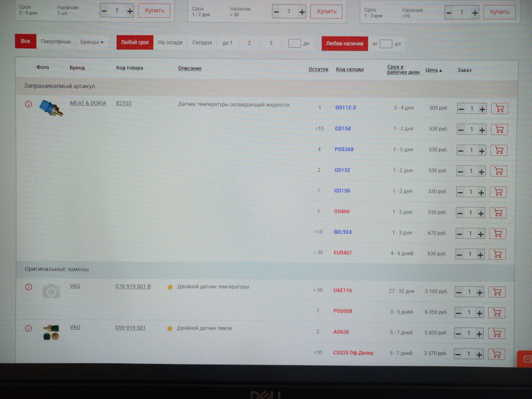Select the Все filter tab

(x=25, y=42)
